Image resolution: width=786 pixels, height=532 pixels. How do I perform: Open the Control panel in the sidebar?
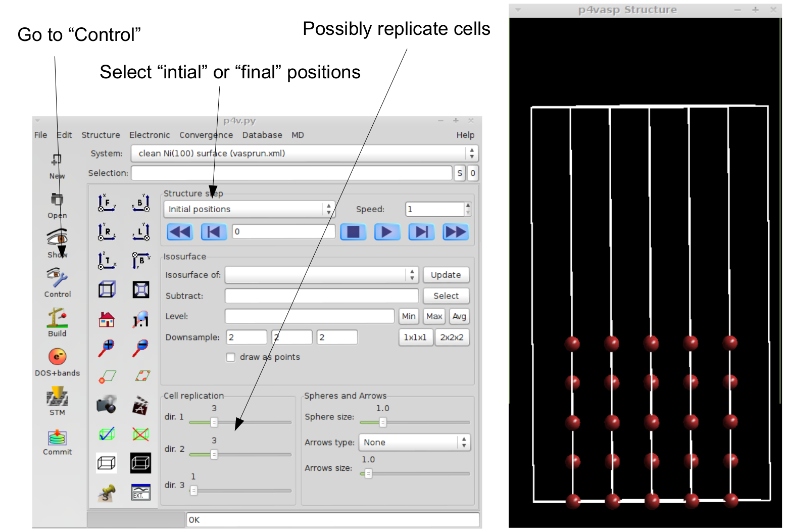coord(57,281)
